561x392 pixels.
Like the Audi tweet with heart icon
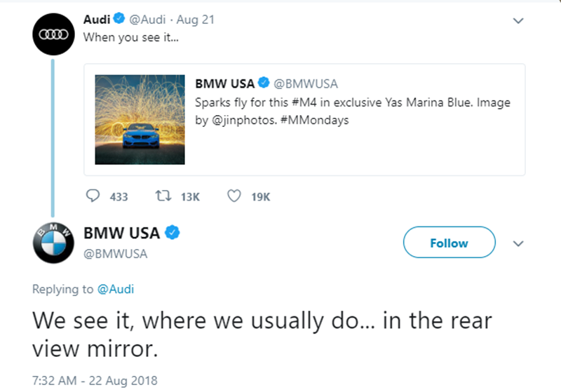click(234, 196)
